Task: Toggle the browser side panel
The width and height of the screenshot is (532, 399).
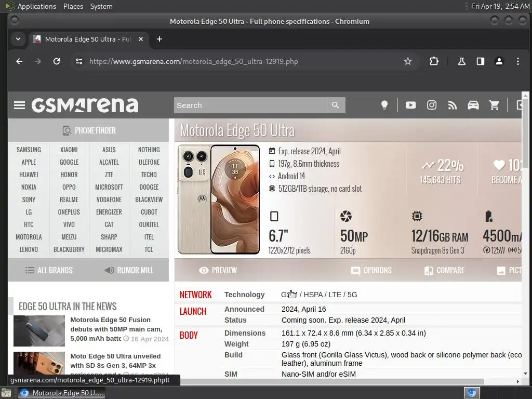Action: pyautogui.click(x=481, y=61)
